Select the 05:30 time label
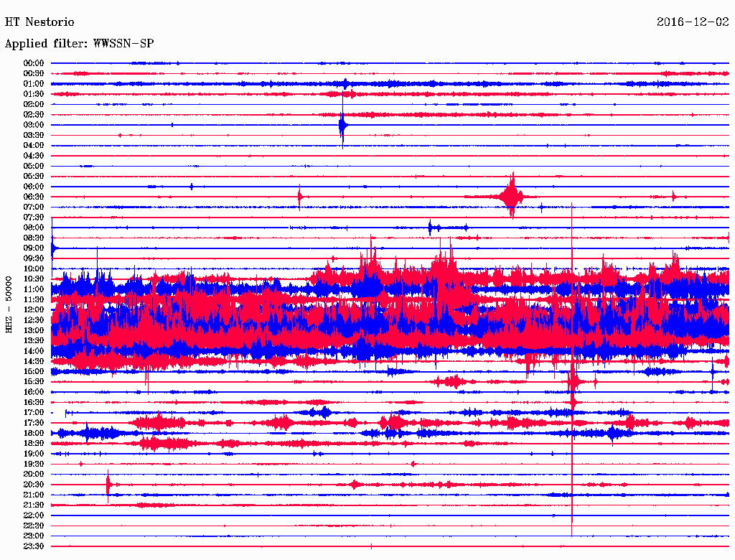The width and height of the screenshot is (735, 560). 34,176
